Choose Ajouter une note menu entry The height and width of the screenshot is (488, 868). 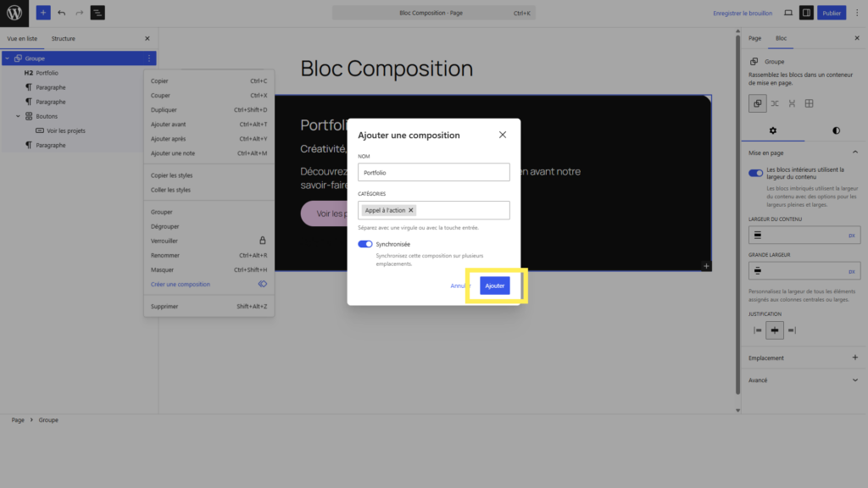coord(209,153)
